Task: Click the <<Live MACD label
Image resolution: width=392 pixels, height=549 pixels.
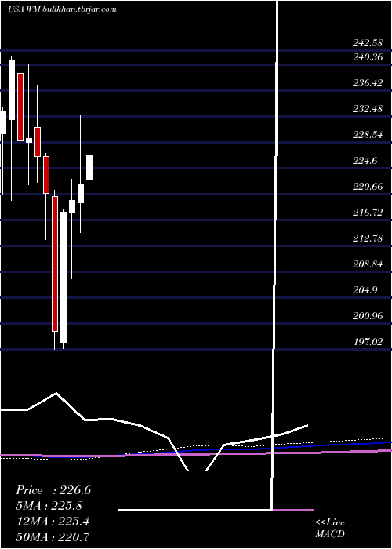Action: click(330, 529)
